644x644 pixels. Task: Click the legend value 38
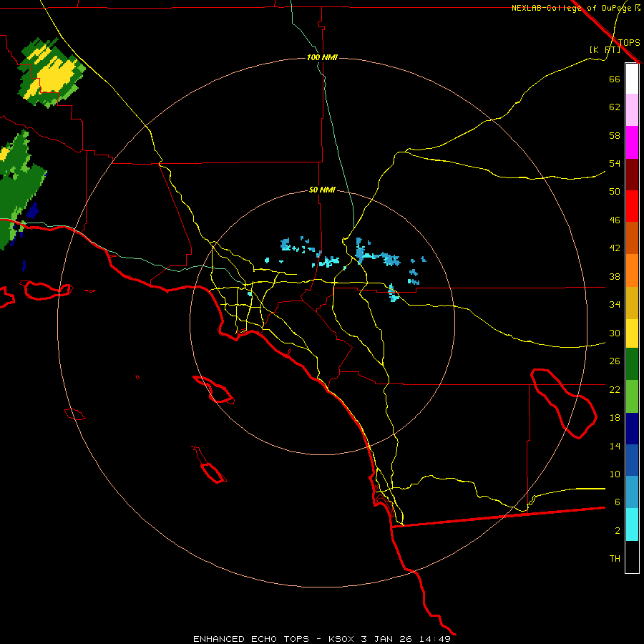(x=615, y=276)
